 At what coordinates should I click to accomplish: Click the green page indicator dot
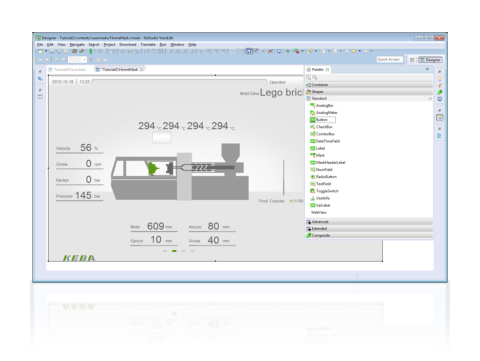point(174,251)
